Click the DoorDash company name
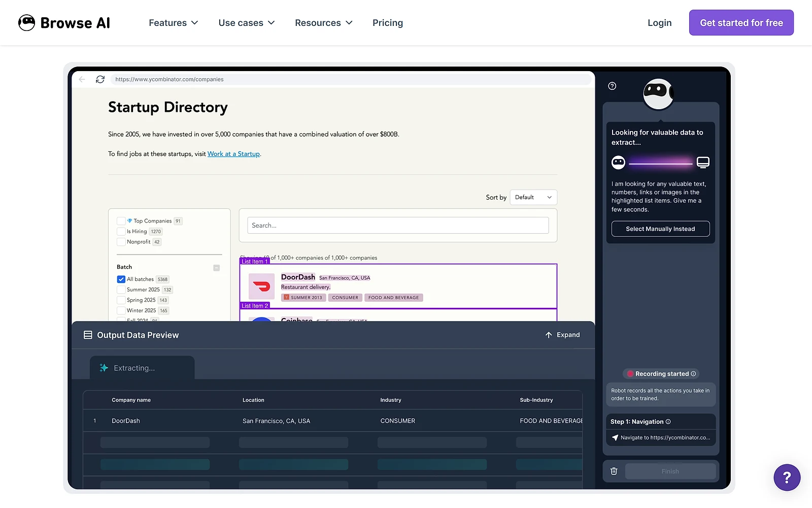Image resolution: width=812 pixels, height=508 pixels. [x=298, y=277]
